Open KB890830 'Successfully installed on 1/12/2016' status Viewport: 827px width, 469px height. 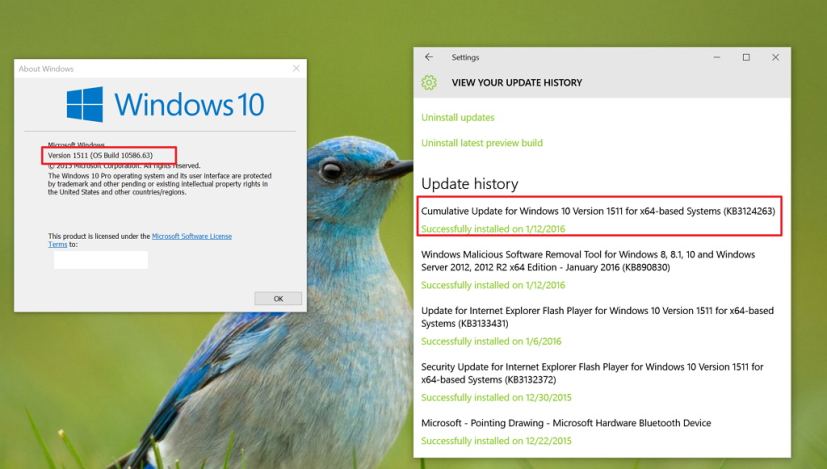(493, 285)
